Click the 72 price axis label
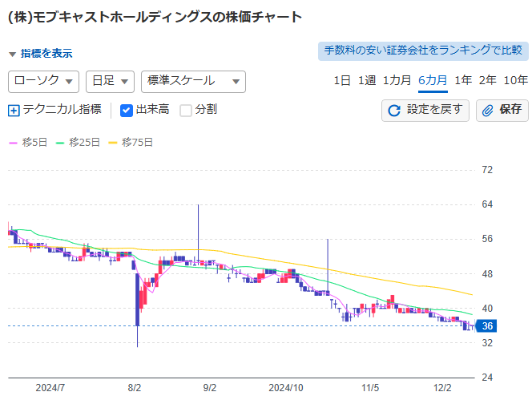 [487, 170]
